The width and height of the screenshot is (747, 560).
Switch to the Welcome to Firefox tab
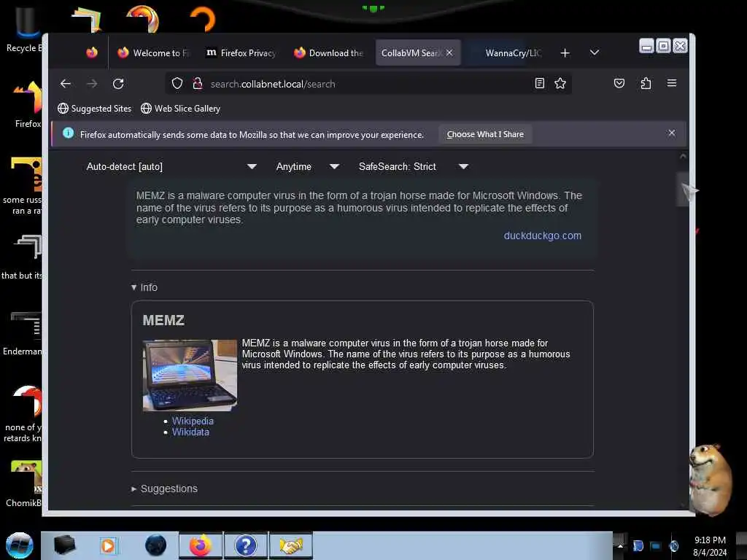(x=153, y=52)
